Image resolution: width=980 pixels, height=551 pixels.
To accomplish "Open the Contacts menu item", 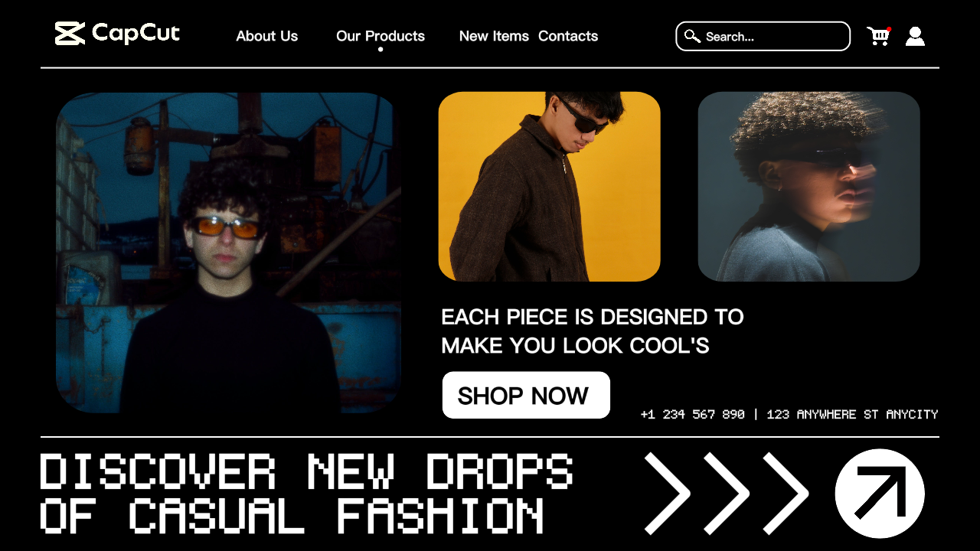I will [x=568, y=36].
